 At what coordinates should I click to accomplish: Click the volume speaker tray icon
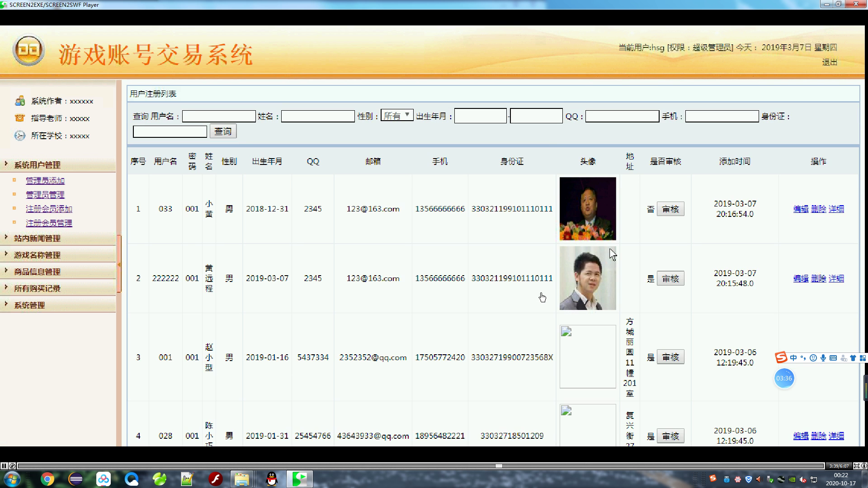click(803, 479)
